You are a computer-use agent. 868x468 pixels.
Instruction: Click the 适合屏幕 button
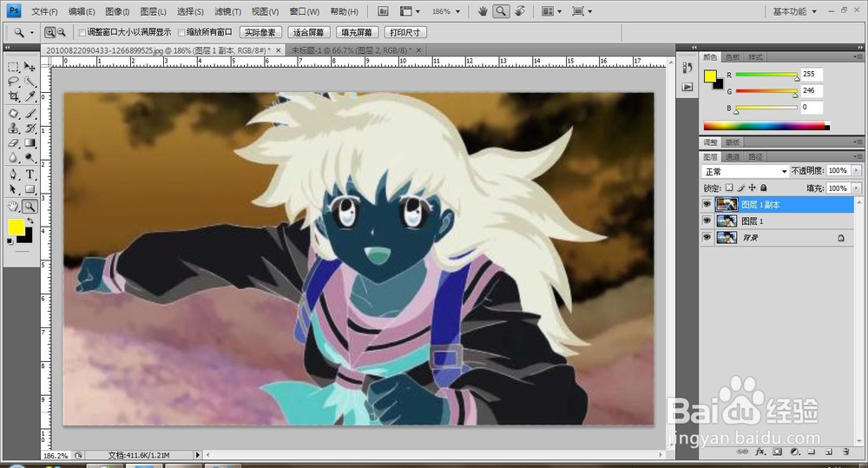coord(308,33)
